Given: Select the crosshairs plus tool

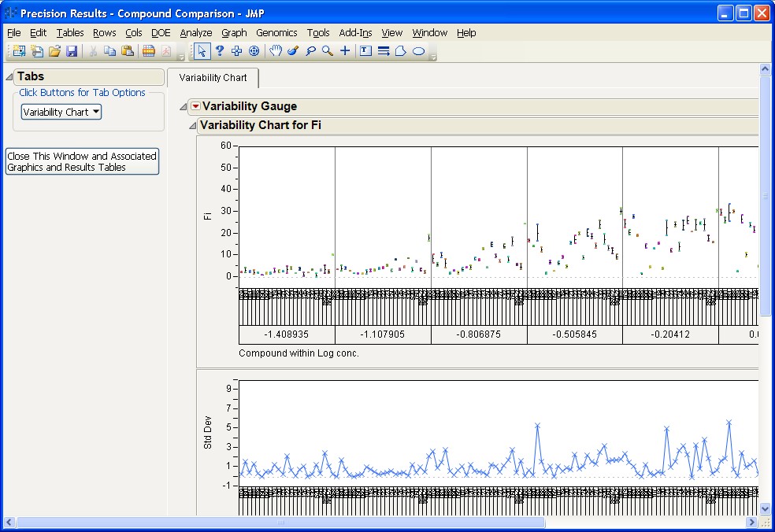Looking at the screenshot, I should click(345, 51).
